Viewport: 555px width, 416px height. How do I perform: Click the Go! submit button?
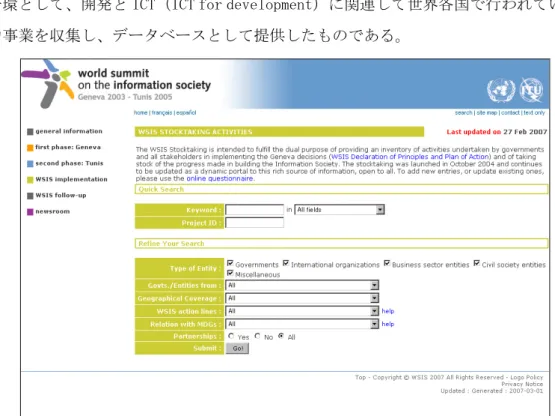point(238,348)
